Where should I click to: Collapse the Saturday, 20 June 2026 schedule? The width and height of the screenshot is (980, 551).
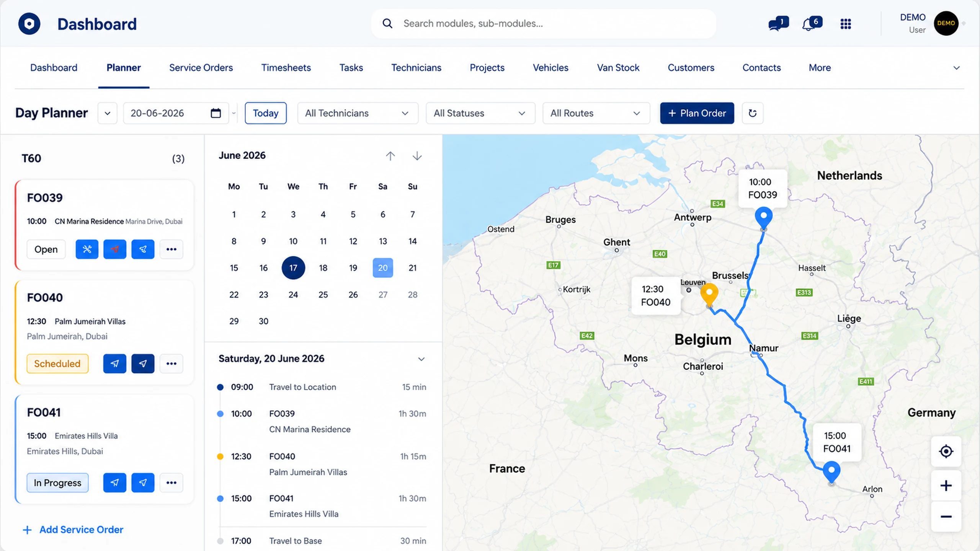pos(421,359)
